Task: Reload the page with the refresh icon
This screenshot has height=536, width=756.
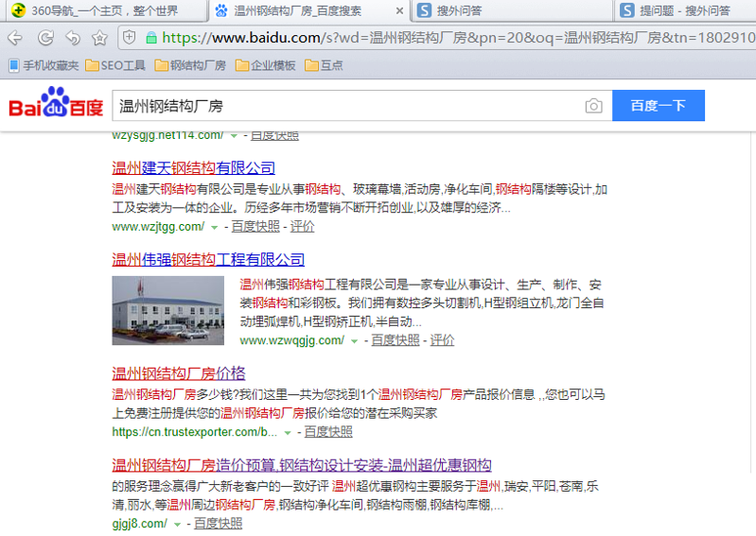Action: 45,38
